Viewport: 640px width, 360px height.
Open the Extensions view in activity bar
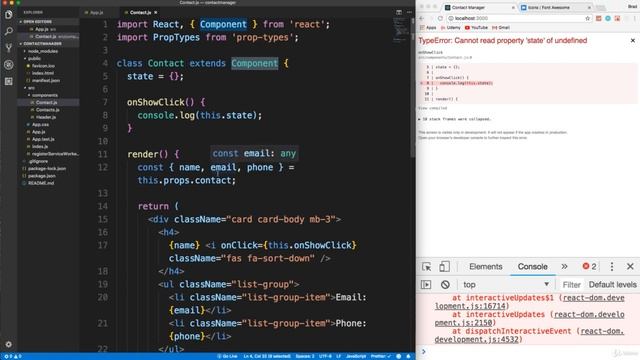(x=8, y=81)
